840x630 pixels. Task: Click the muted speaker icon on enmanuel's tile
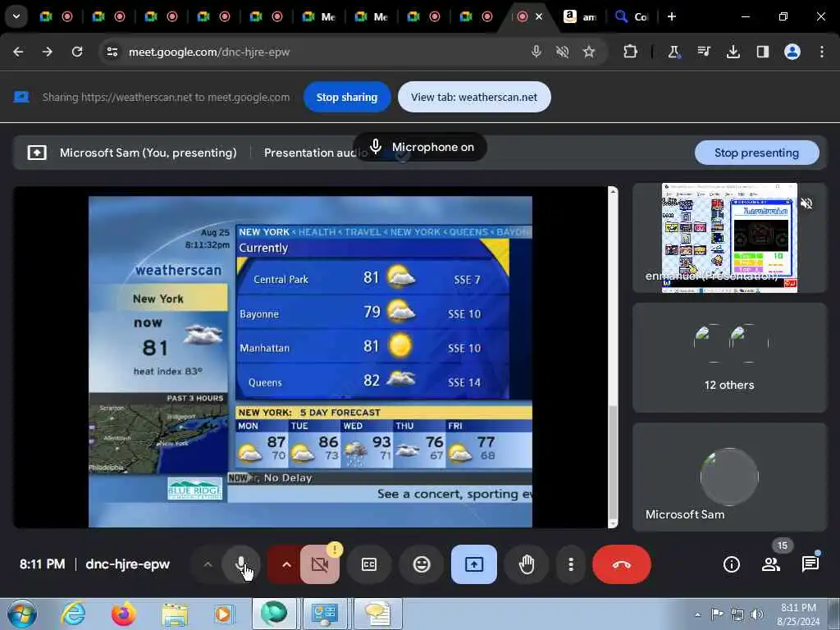(806, 203)
